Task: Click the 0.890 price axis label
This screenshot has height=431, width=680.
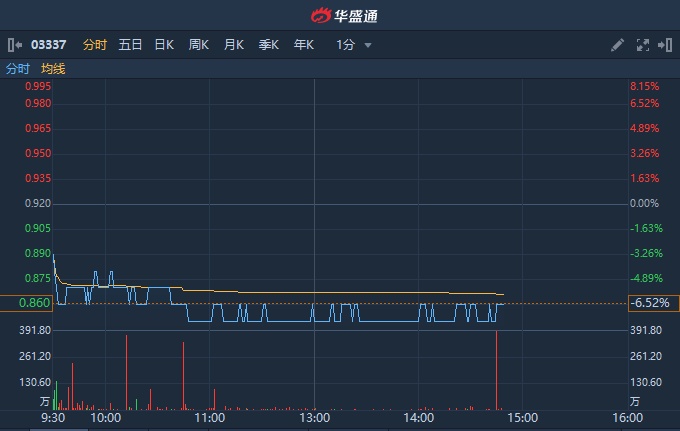Action: point(38,253)
